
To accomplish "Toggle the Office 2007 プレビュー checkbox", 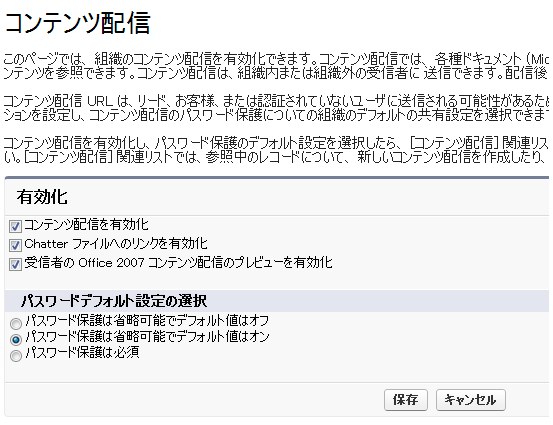I will point(15,264).
